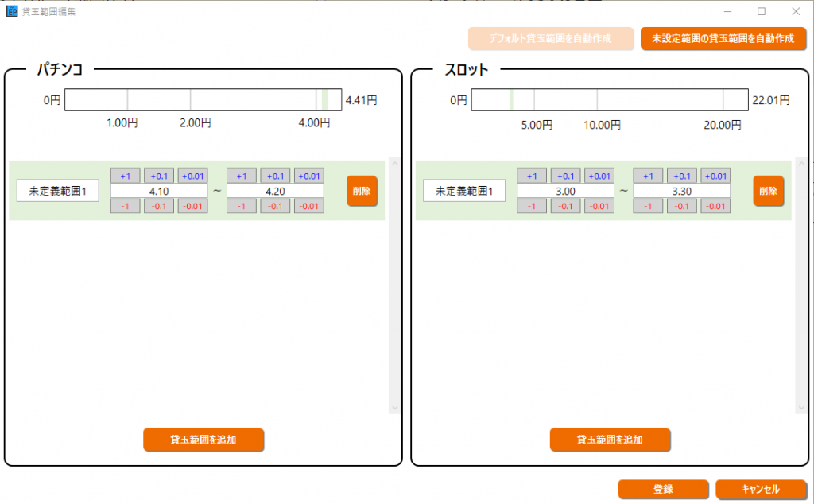Focus the Slot 3.00 value field
Viewport: 814px width, 504px height.
565,191
